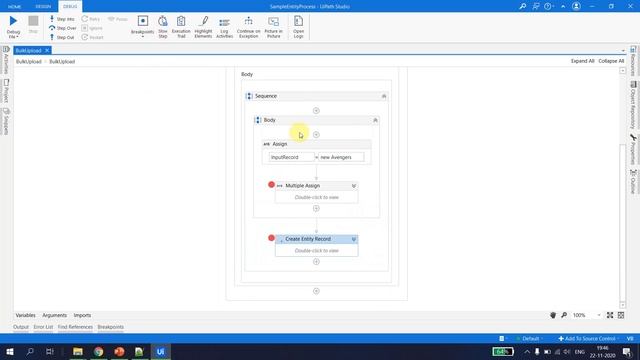Start debugging with Debug File play icon

(x=13, y=21)
